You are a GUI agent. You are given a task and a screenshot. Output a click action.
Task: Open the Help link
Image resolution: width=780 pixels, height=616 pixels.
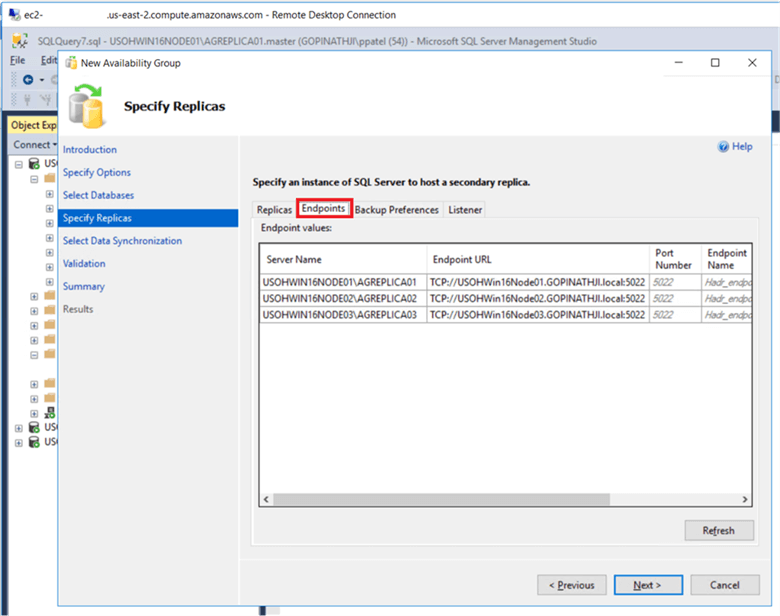coord(742,146)
